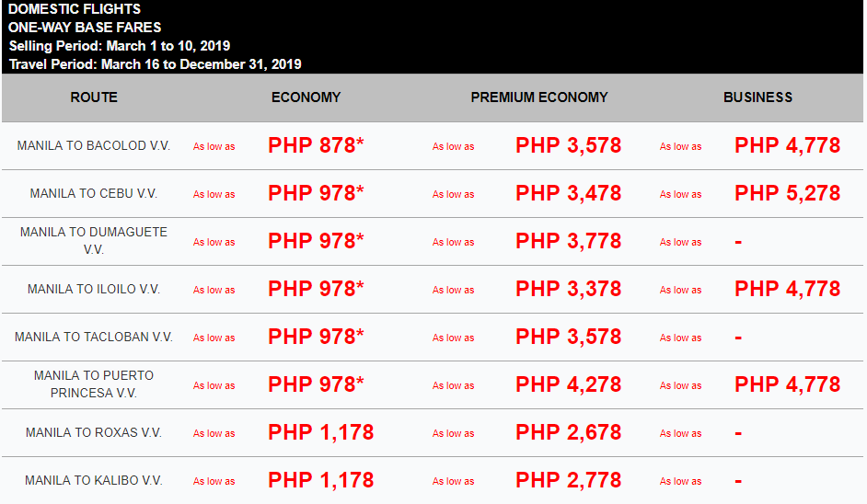
Task: Click Manila to Tacloban premium economy PHP 3,578
Action: 568,337
